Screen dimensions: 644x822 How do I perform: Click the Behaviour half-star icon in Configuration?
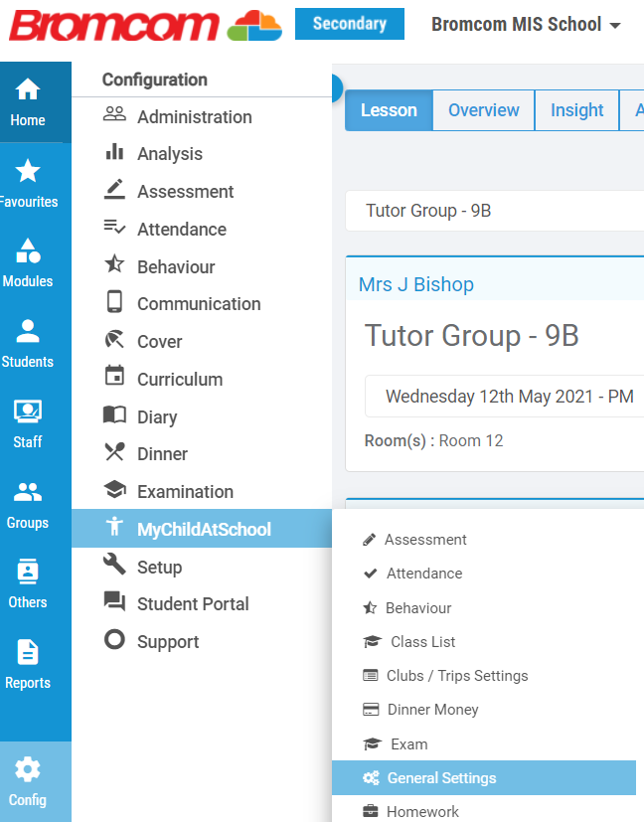[114, 263]
